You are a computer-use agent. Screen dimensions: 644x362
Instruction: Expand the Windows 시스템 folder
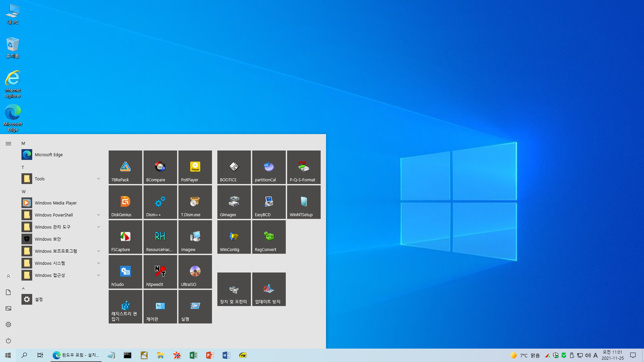click(62, 263)
